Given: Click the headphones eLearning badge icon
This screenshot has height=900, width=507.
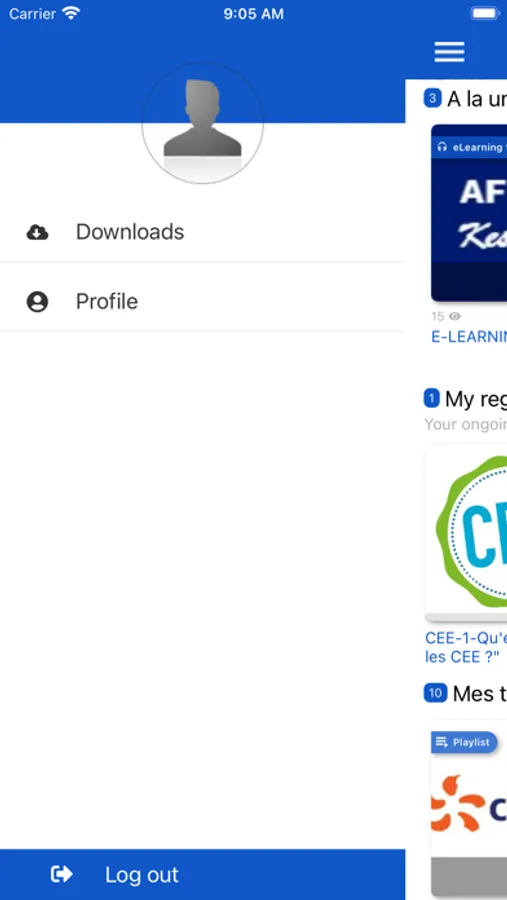Looking at the screenshot, I should point(442,147).
